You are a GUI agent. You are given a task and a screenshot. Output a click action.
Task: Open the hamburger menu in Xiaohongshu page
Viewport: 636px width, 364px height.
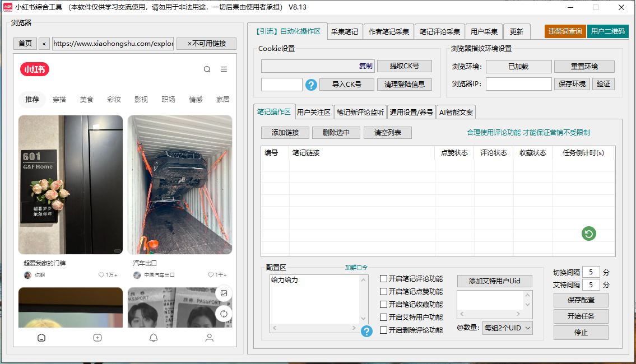tap(224, 69)
